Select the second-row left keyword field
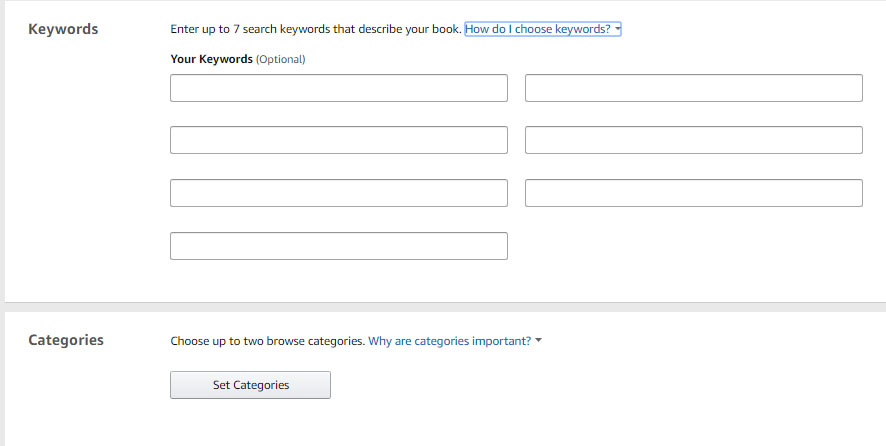 (338, 140)
